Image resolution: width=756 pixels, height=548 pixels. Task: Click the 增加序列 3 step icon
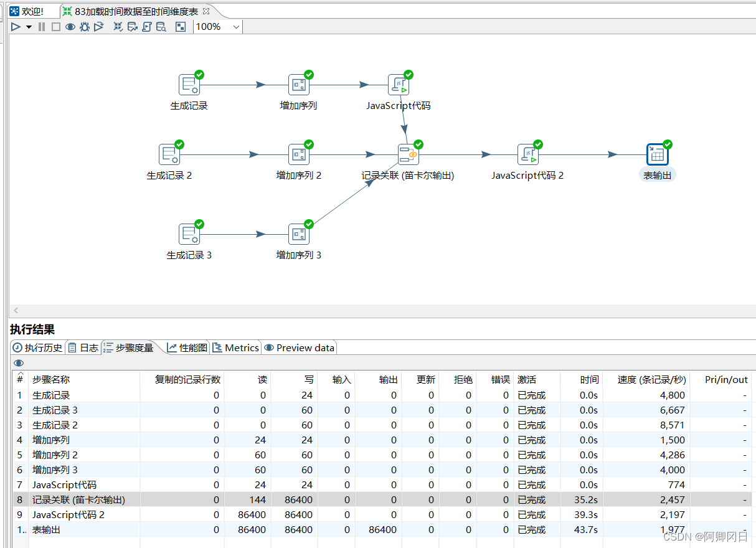click(298, 234)
